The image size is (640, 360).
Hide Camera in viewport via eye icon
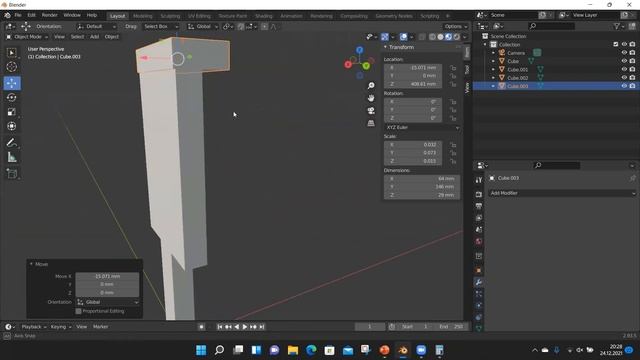pyautogui.click(x=624, y=53)
